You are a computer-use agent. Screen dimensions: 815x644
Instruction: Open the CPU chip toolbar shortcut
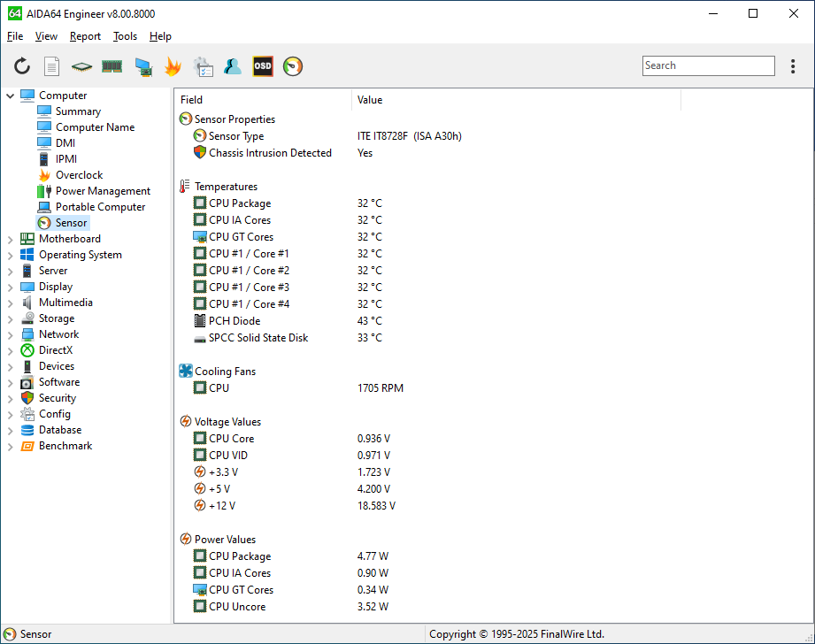pos(81,66)
